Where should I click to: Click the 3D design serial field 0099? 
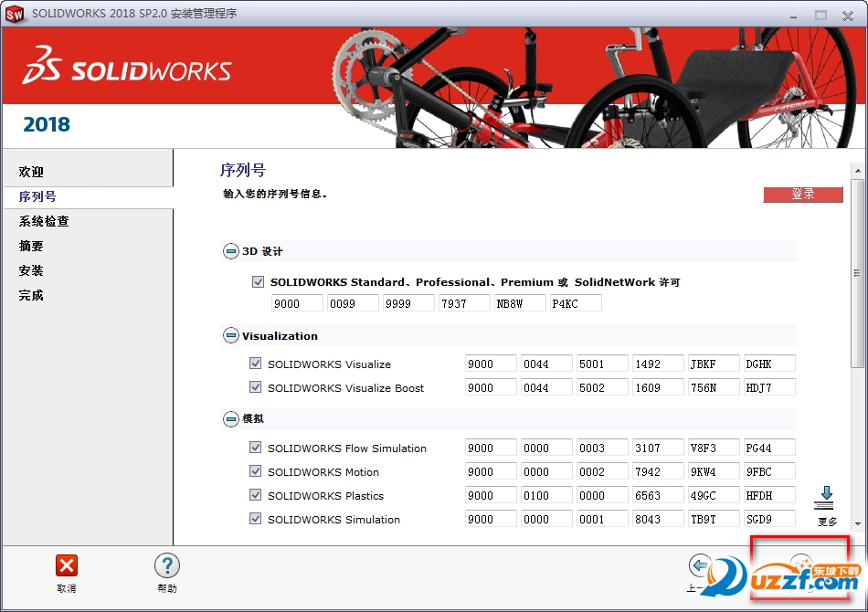(x=354, y=303)
